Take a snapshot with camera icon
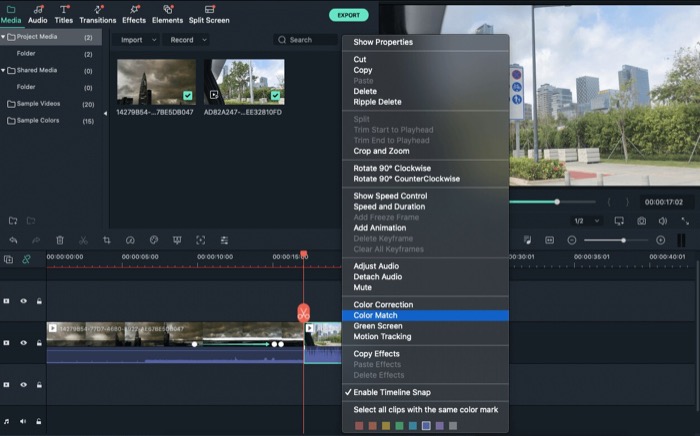 [x=642, y=221]
